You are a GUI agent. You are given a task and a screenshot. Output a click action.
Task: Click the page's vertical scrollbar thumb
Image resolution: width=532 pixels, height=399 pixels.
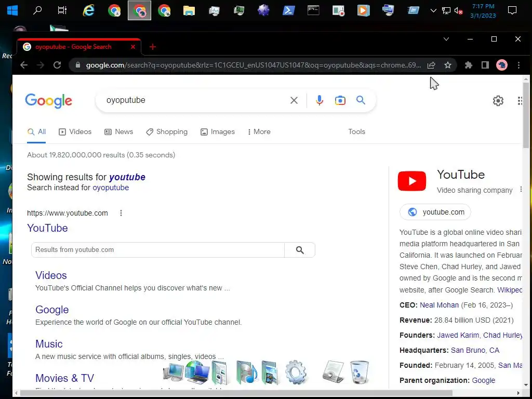(x=526, y=115)
